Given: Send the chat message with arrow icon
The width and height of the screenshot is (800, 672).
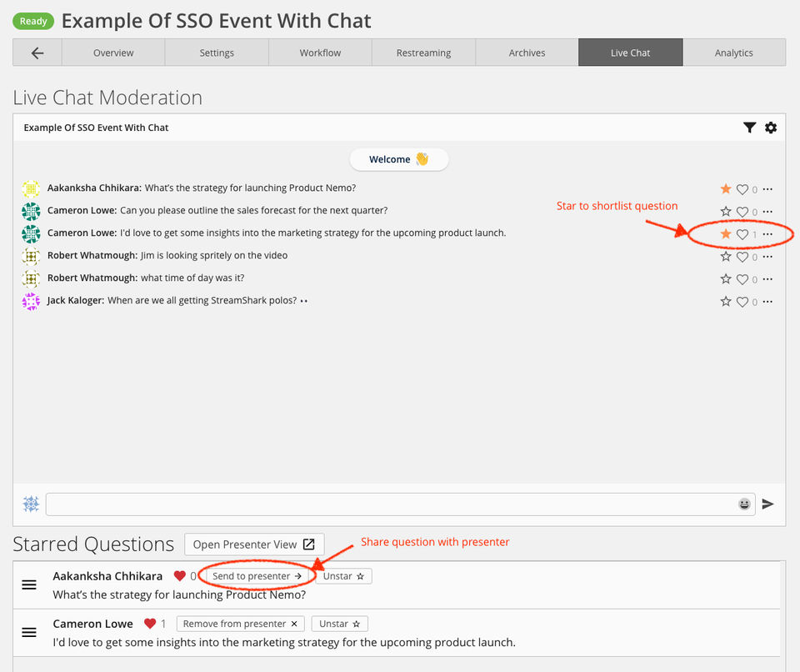Looking at the screenshot, I should coord(768,504).
